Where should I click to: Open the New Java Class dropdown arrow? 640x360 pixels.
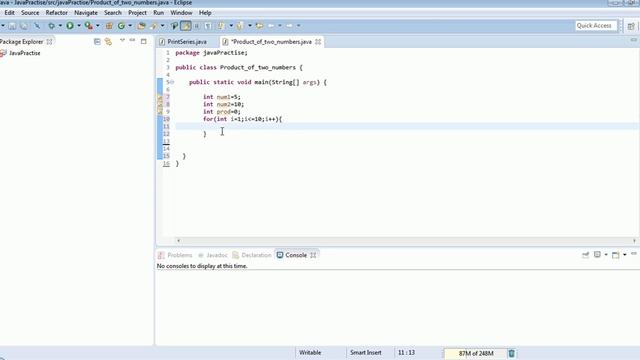130,26
